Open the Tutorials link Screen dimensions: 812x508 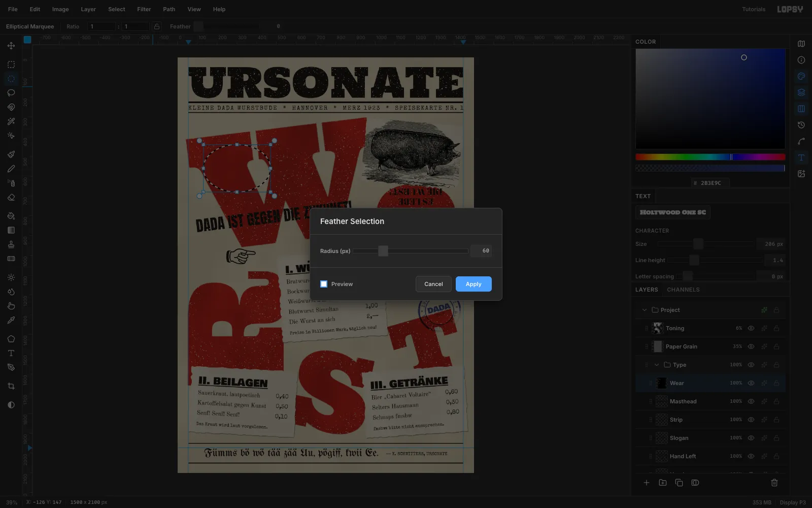754,9
